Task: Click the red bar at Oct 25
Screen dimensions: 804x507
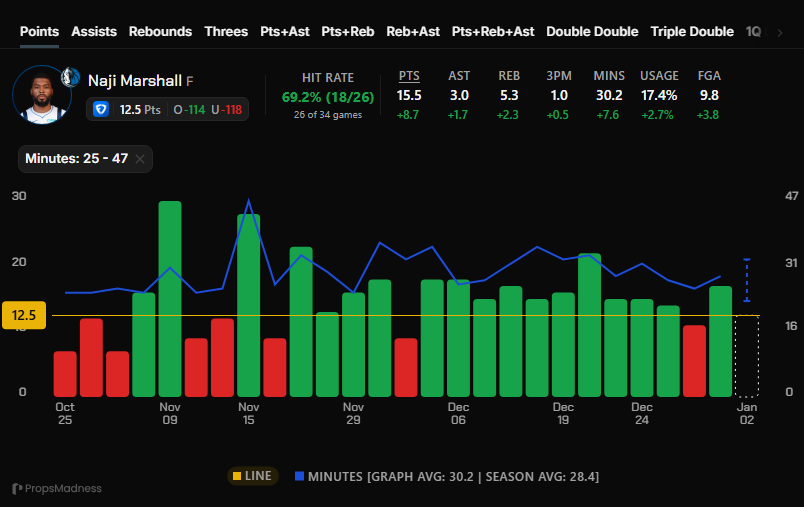Action: tap(65, 374)
